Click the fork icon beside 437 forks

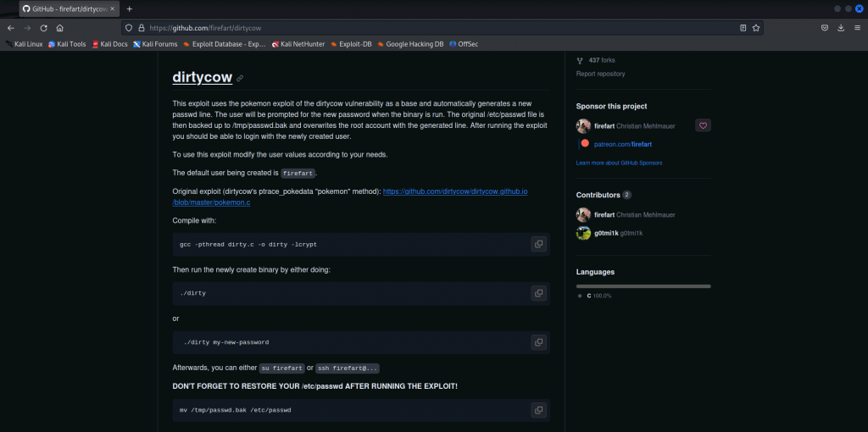pos(580,60)
